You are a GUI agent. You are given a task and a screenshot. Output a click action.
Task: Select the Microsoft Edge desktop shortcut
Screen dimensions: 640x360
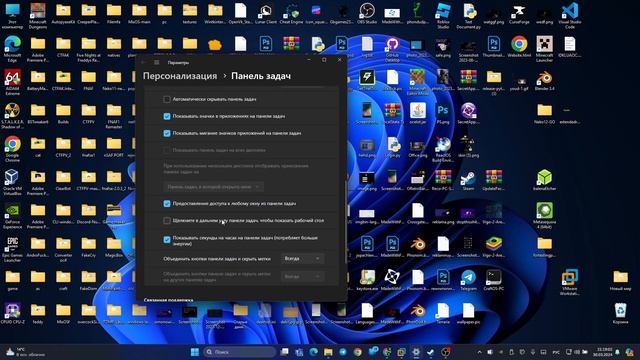pos(12,49)
